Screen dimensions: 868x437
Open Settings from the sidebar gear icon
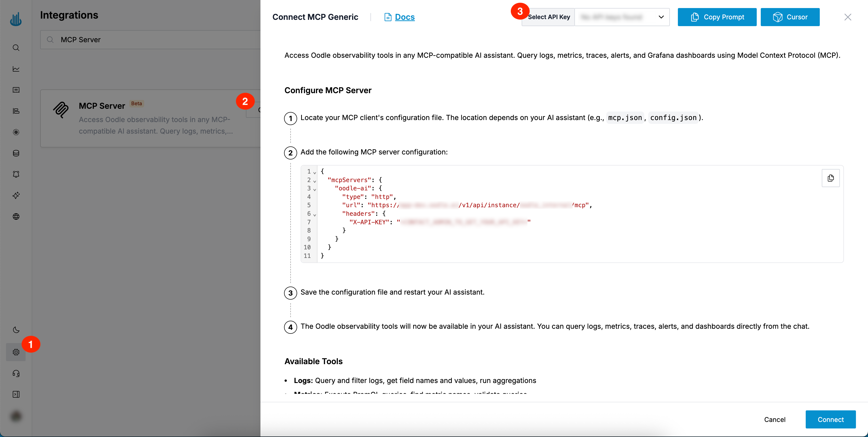pyautogui.click(x=16, y=352)
